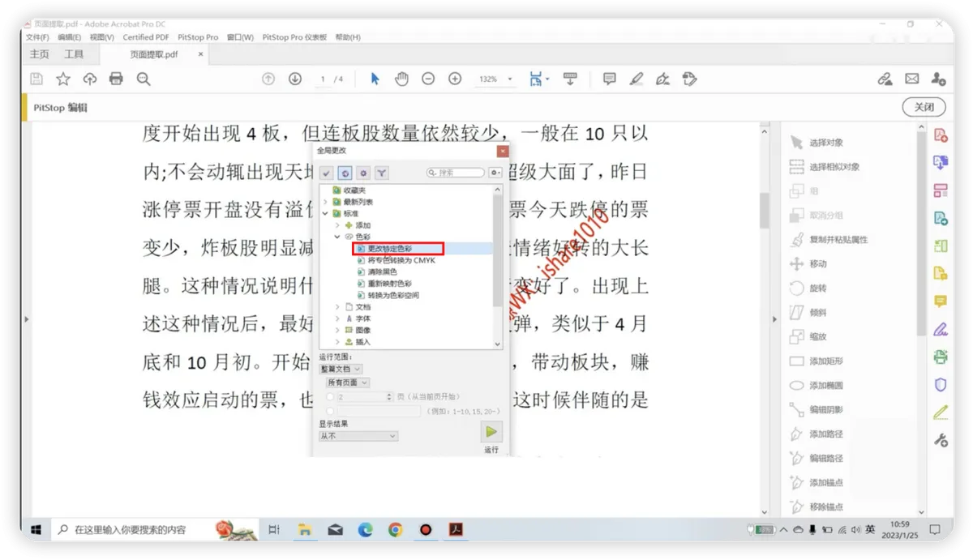This screenshot has height=560, width=973.
Task: Open the PitStop Pro menu
Action: pos(198,37)
